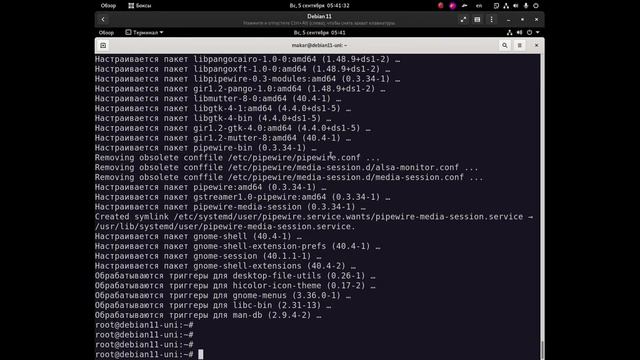640x360 pixels.
Task: Click guest volume icon in Debian panel
Action: pos(519,33)
